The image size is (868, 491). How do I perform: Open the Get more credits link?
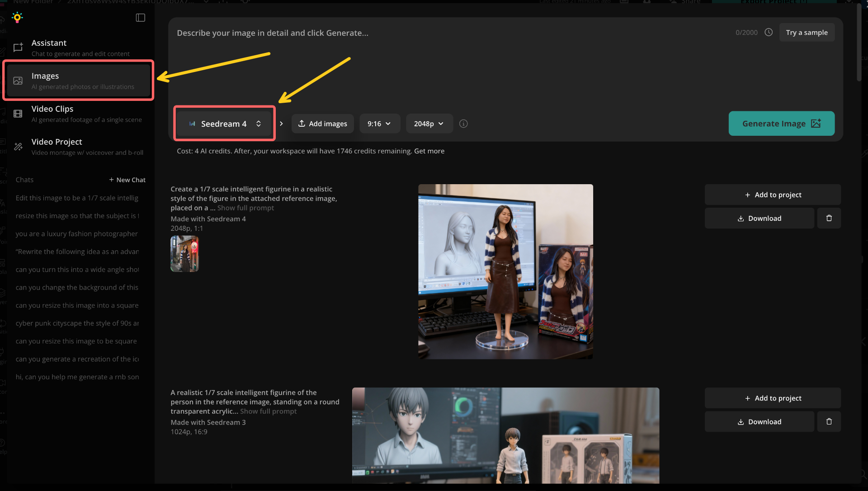[x=429, y=151]
